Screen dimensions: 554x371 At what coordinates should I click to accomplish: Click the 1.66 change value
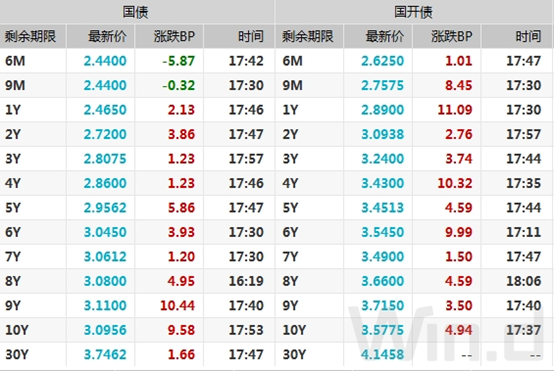tap(181, 354)
